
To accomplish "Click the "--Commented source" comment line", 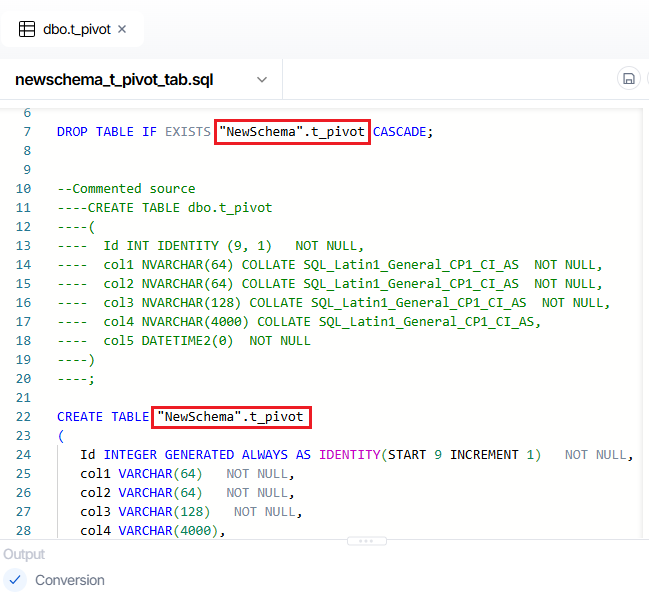I will pos(126,188).
